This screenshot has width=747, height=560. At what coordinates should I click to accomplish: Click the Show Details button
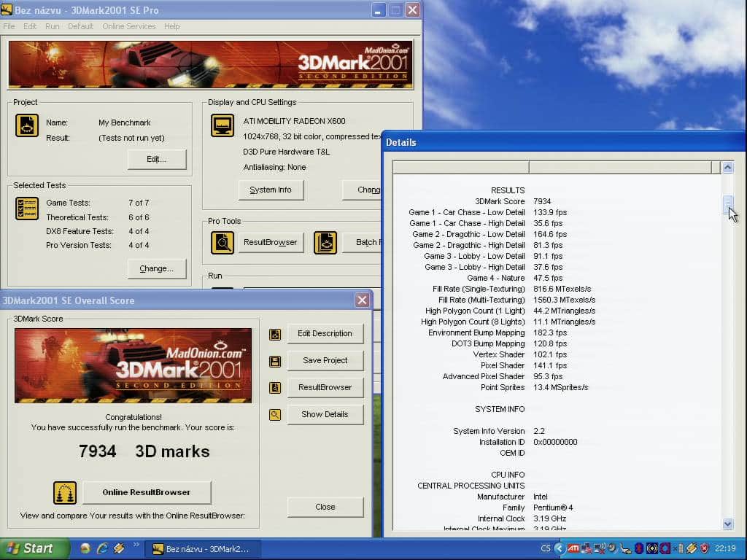tap(325, 414)
